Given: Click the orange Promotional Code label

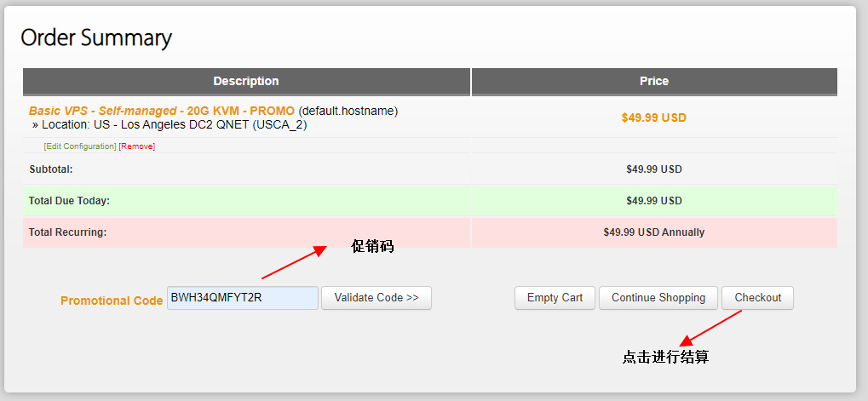Looking at the screenshot, I should pos(112,301).
